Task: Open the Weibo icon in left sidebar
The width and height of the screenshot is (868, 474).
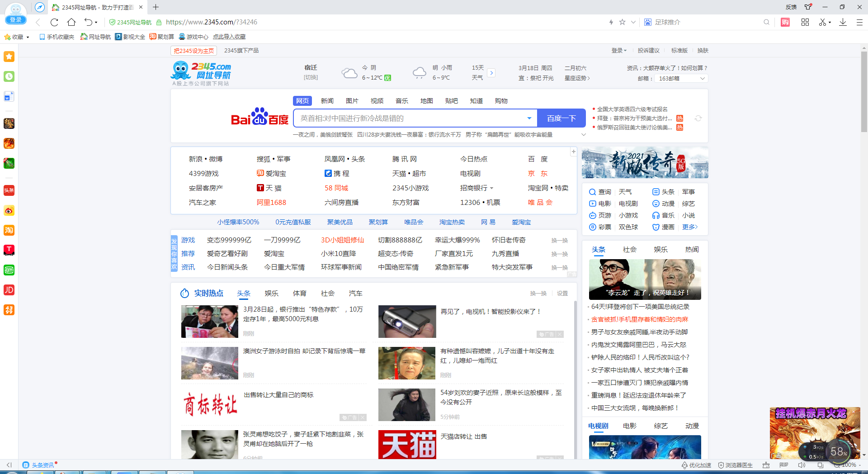Action: [x=9, y=210]
